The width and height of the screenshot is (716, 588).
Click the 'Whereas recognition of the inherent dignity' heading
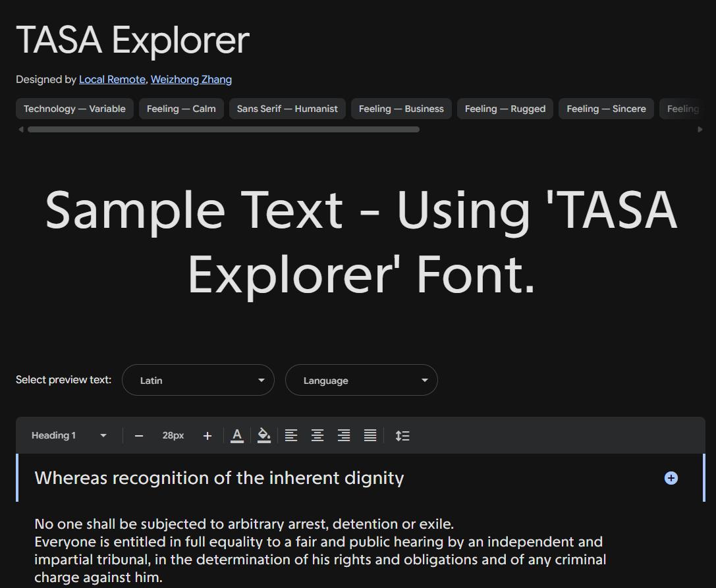tap(219, 478)
